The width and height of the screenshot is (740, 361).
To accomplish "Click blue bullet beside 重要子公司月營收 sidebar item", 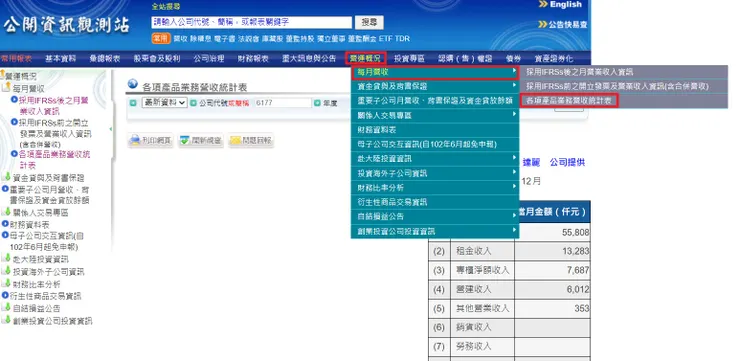I will tap(5, 189).
